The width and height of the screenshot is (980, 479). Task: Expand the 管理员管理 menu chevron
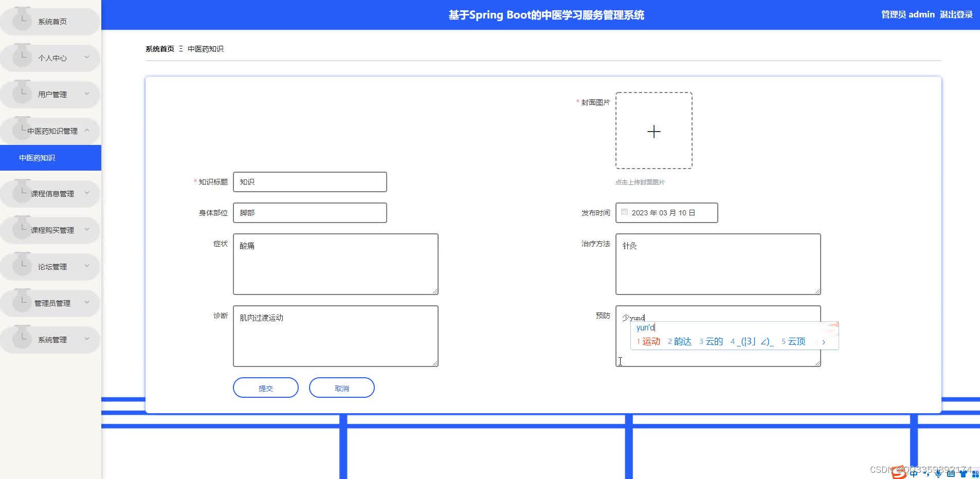coord(87,302)
